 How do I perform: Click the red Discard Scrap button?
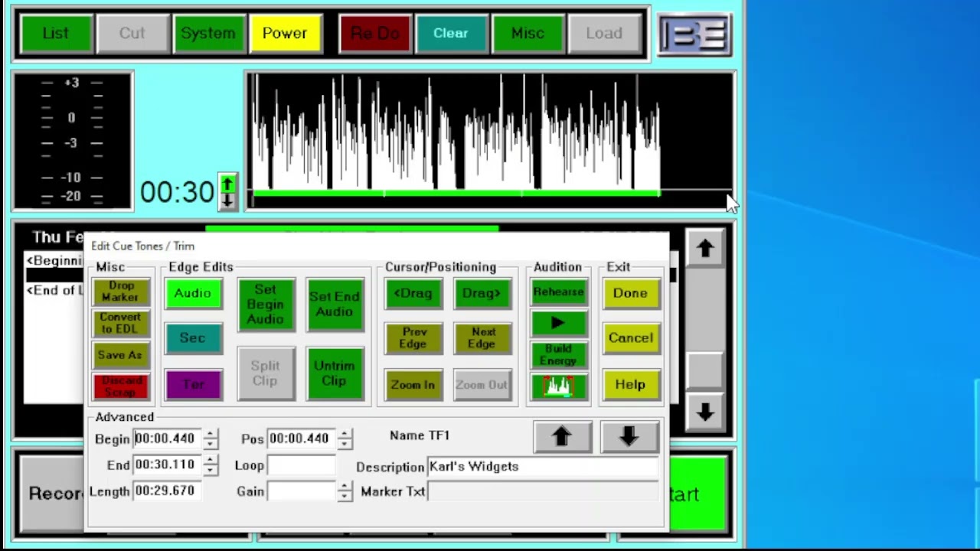[x=120, y=386]
